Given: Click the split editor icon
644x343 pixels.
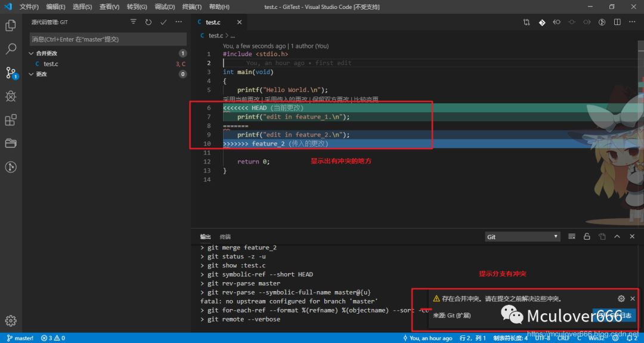Looking at the screenshot, I should [x=617, y=22].
